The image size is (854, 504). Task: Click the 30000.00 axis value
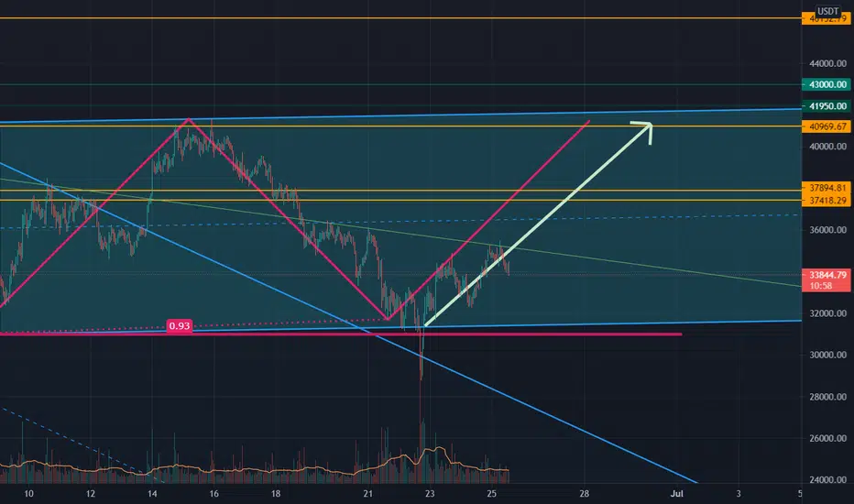[827, 355]
